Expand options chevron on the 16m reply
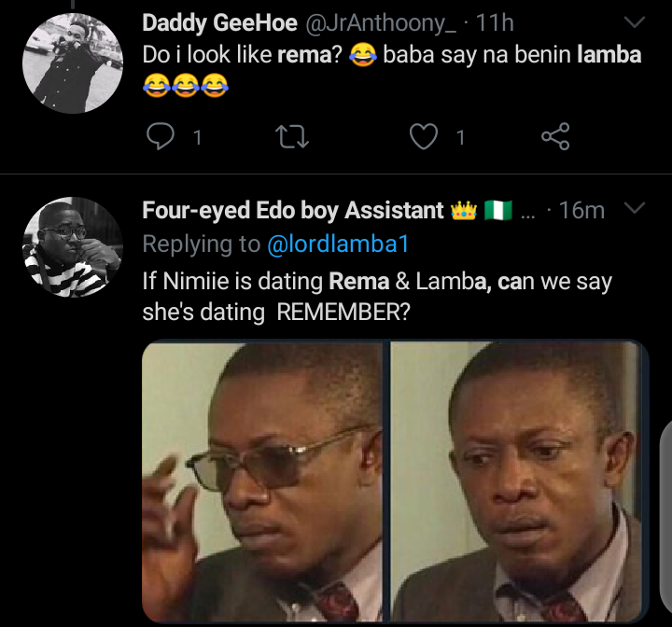 click(x=635, y=209)
